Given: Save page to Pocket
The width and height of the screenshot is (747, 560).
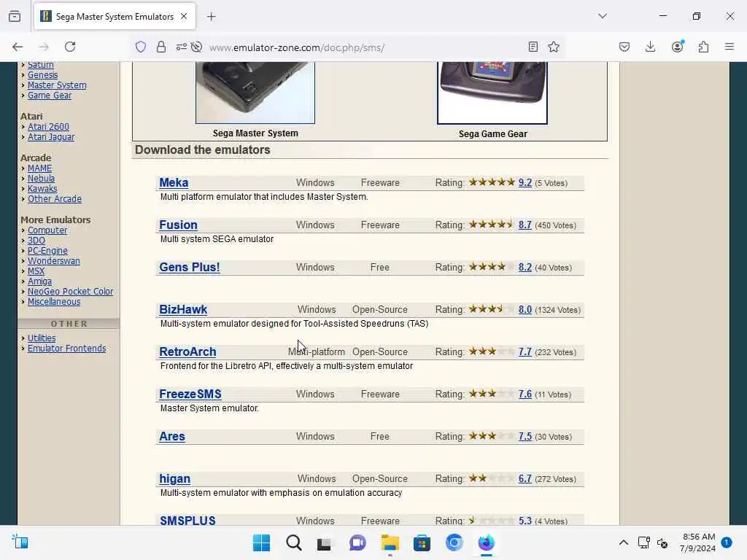Looking at the screenshot, I should [624, 47].
